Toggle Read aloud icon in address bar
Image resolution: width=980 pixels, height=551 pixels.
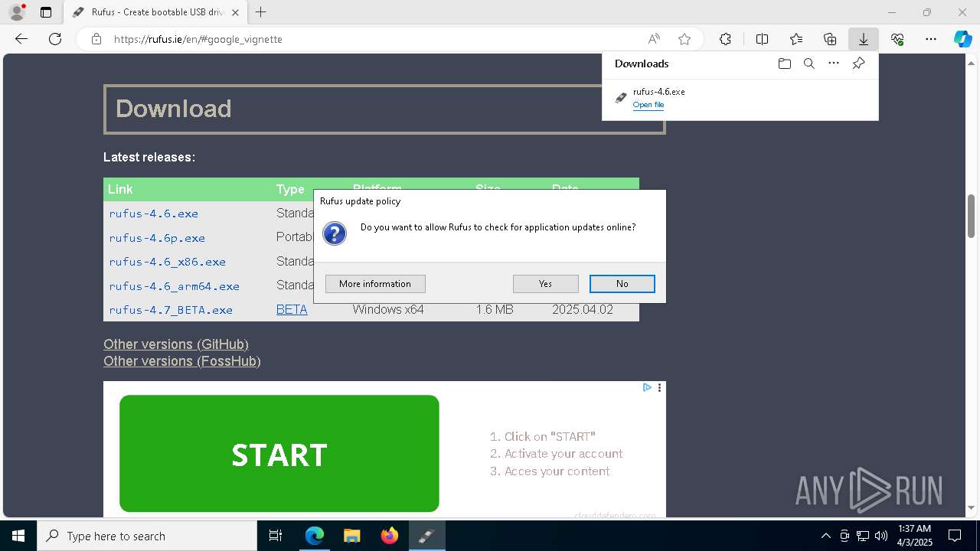(654, 39)
